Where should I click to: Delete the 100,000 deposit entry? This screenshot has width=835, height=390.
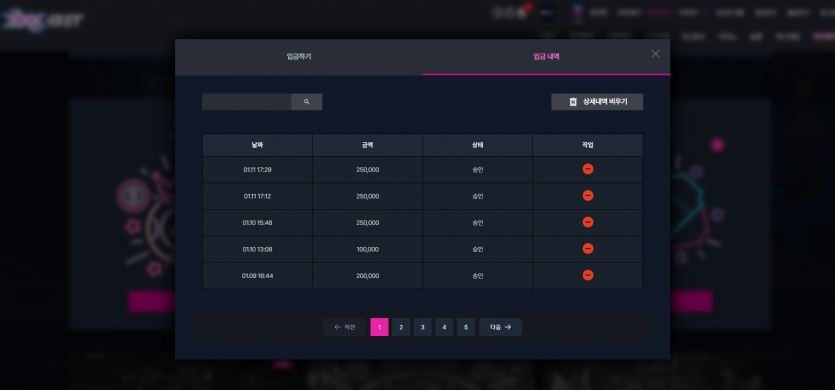pyautogui.click(x=588, y=248)
